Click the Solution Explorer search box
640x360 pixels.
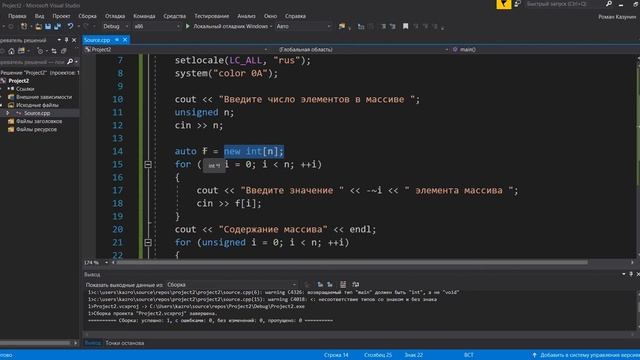33,62
